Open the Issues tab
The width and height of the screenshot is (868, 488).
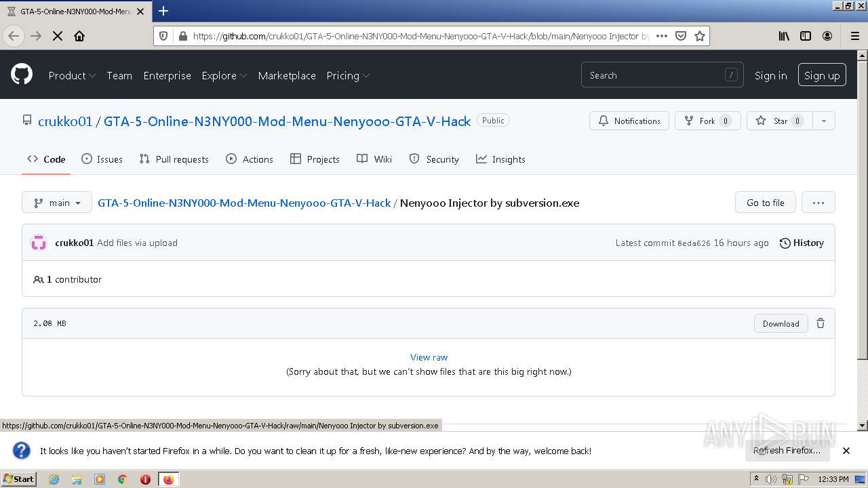point(102,159)
